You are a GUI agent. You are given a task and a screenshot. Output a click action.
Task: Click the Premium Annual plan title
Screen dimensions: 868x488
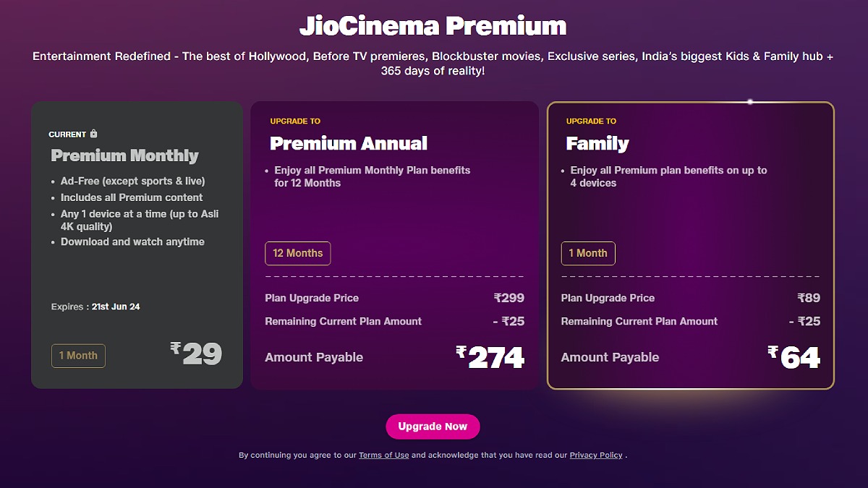tap(349, 143)
